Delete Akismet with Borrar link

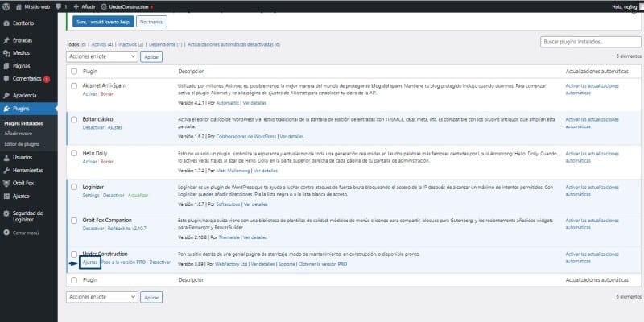click(x=107, y=94)
